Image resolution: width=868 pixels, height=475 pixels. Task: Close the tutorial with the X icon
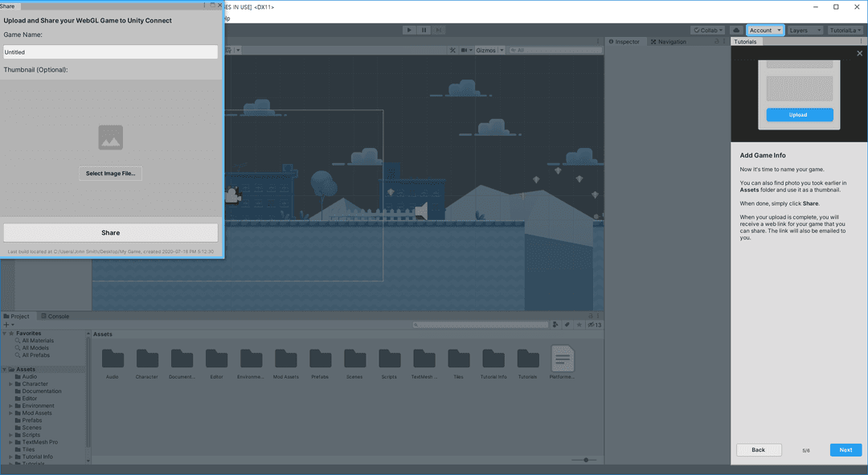tap(858, 54)
